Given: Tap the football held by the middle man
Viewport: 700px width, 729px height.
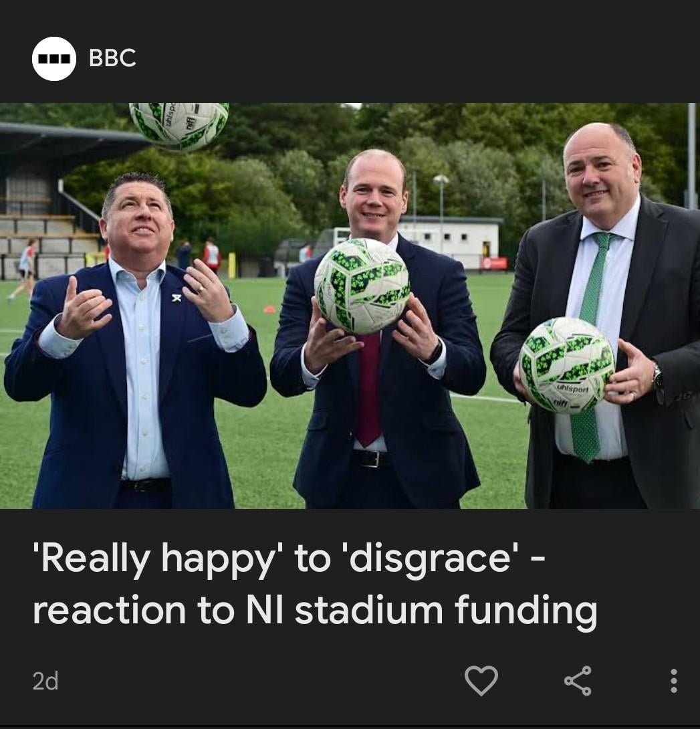Looking at the screenshot, I should point(362,286).
